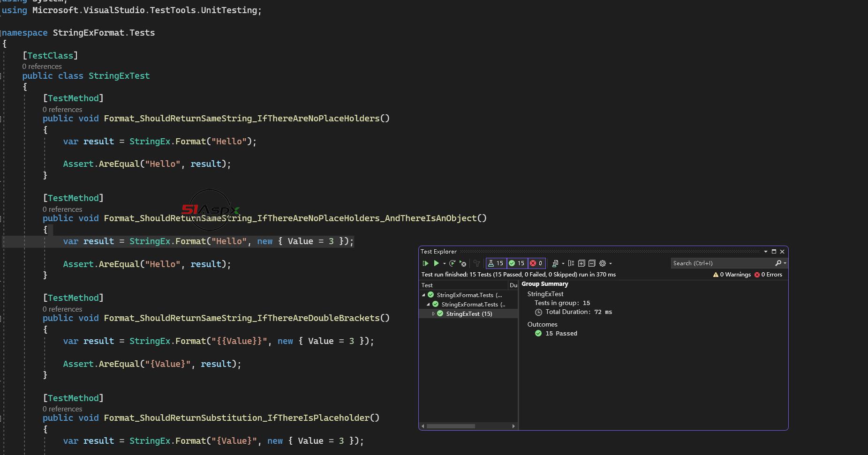
Task: Open the settings gear dropdown arrow
Action: tap(611, 263)
